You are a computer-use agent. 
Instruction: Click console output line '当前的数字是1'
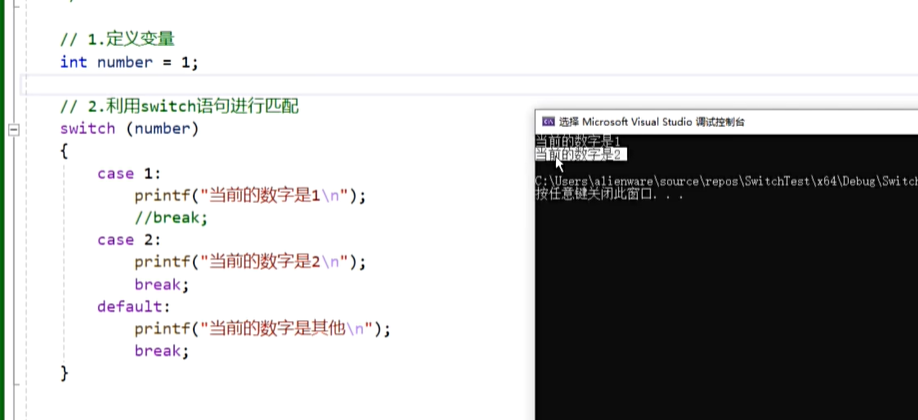[577, 142]
